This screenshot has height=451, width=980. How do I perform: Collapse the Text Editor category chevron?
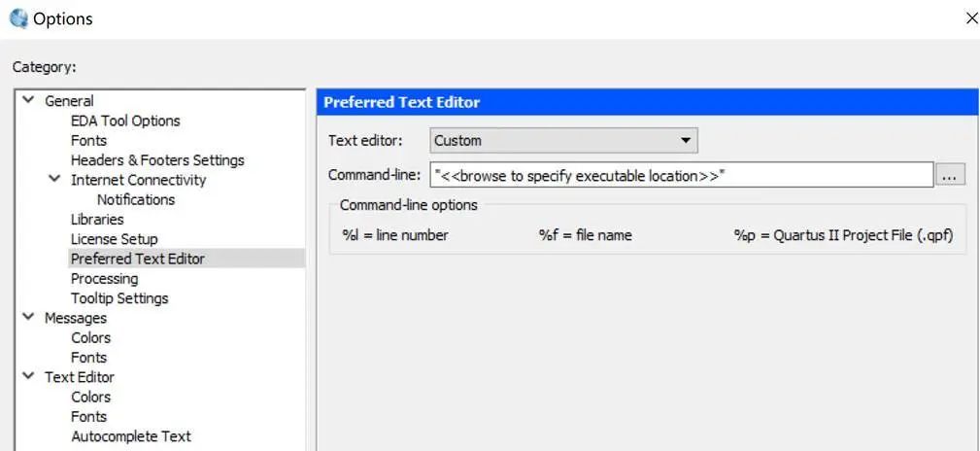[29, 376]
